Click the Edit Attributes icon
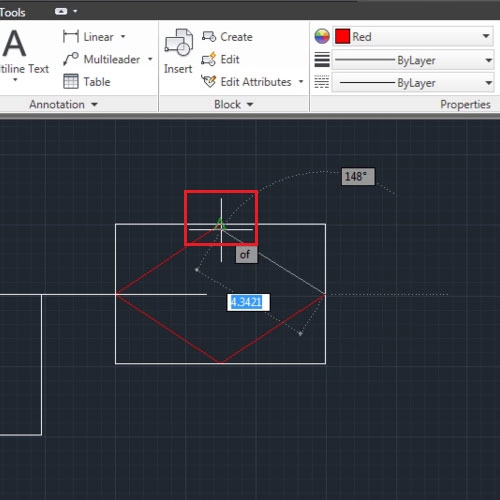Screen dimensions: 500x500 click(x=209, y=82)
